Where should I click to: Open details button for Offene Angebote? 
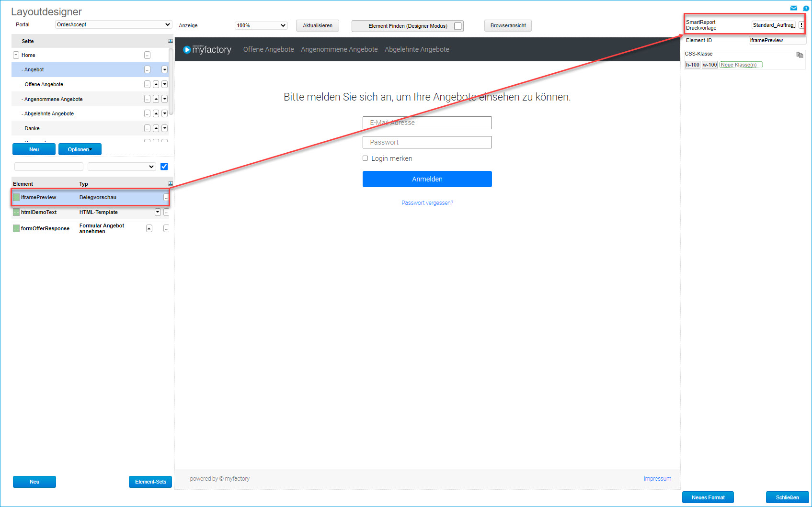click(x=147, y=84)
